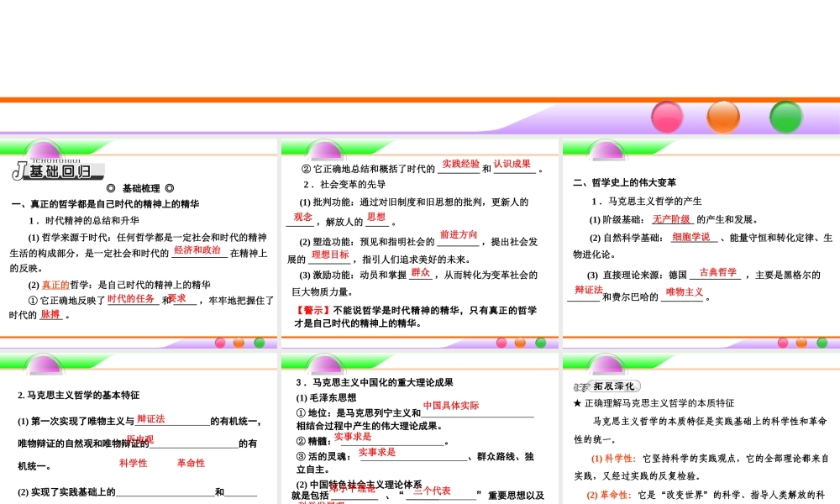
Task: Click the line (2) 实现了实践基础上的
Action: click(x=66, y=492)
